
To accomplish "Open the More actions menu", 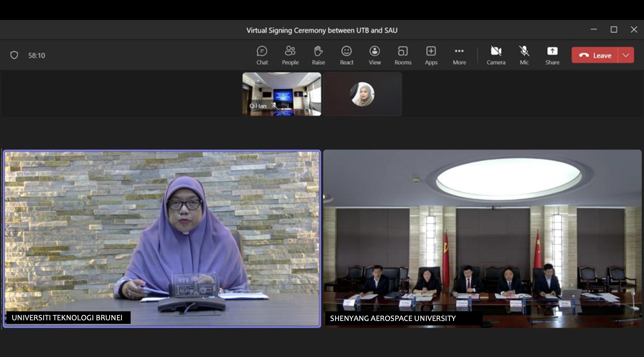I will click(x=459, y=56).
